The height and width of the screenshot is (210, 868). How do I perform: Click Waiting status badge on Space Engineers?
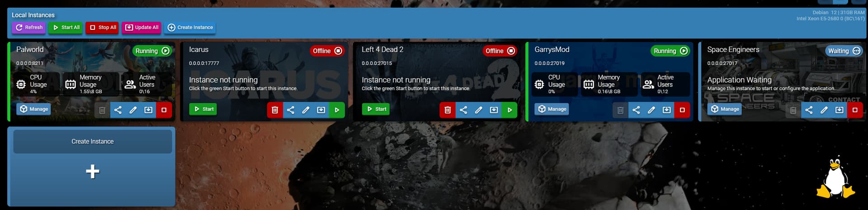point(844,51)
